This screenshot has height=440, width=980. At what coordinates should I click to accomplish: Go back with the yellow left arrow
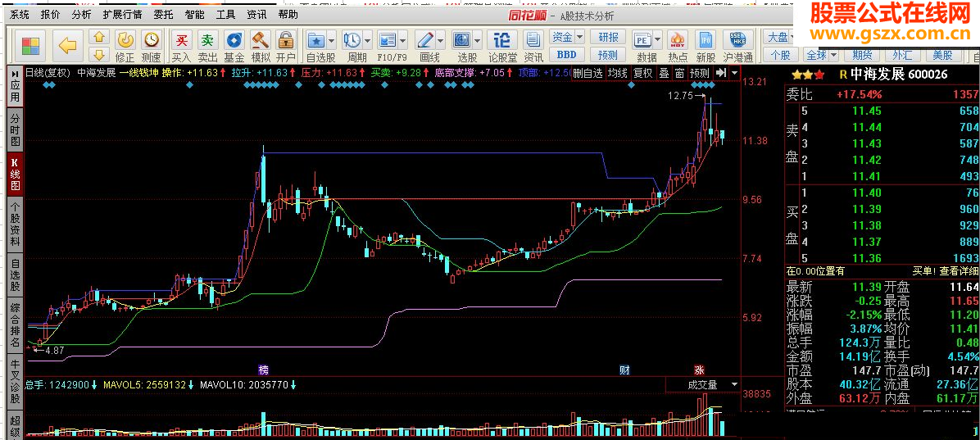click(67, 45)
